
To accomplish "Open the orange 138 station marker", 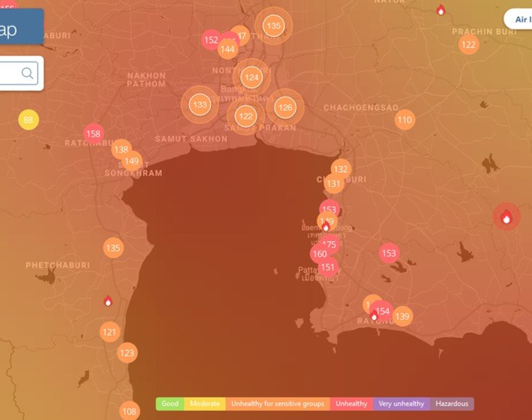I will click(x=121, y=149).
